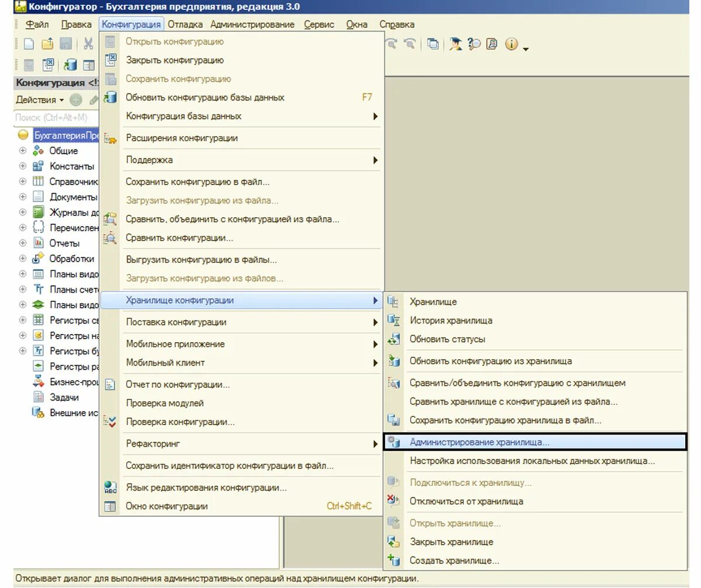Open the Справка menu
This screenshot has width=701, height=588.
397,25
